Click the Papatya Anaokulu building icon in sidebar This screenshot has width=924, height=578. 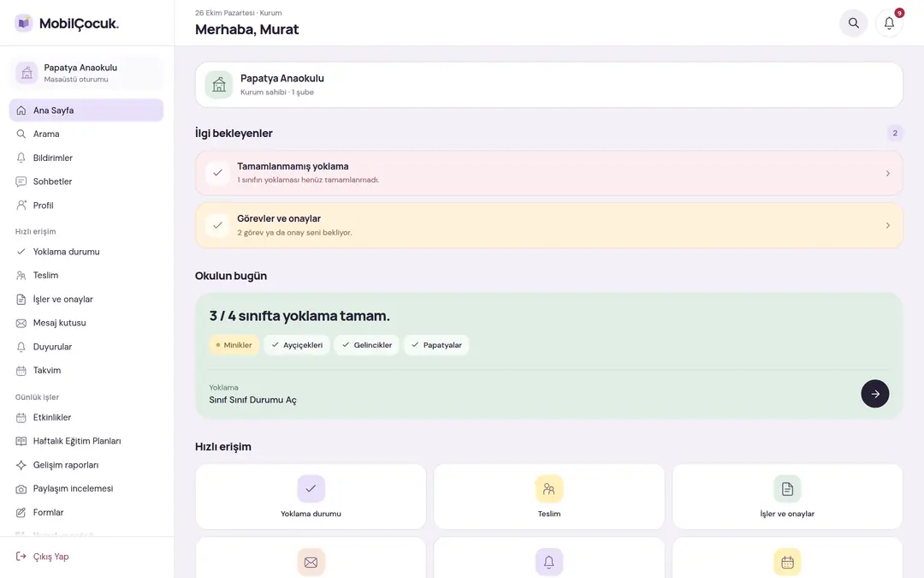coord(27,73)
